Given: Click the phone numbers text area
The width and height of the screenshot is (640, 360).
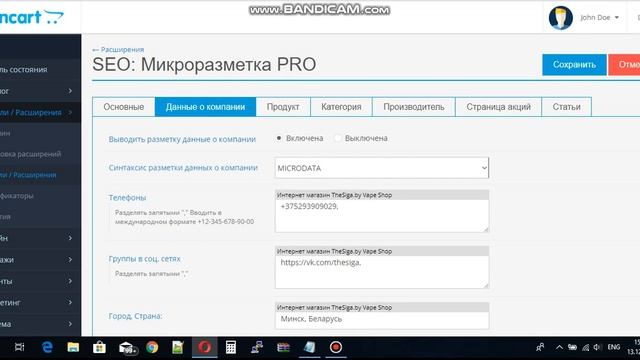Looking at the screenshot, I should (382, 216).
